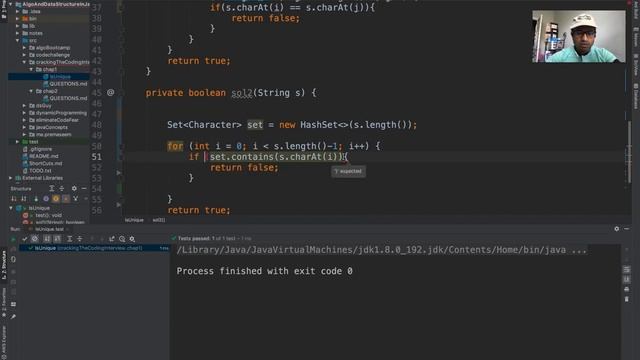640x360 pixels.
Task: Open the Favorites side tab on left edge
Action: tap(4, 303)
